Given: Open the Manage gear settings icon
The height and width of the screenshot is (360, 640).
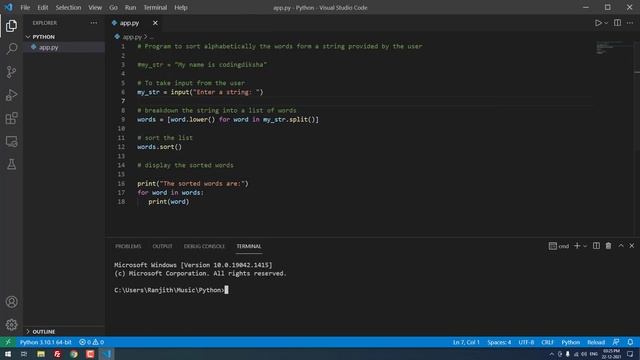Looking at the screenshot, I should coord(11,325).
